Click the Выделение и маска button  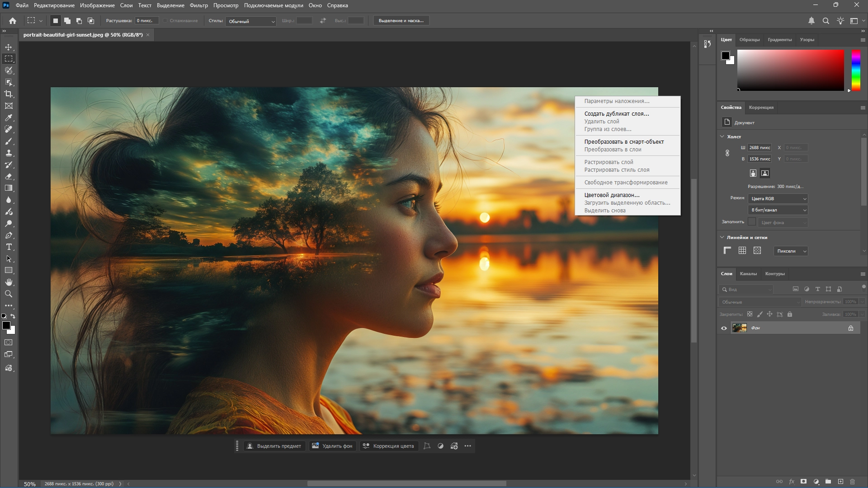click(401, 21)
